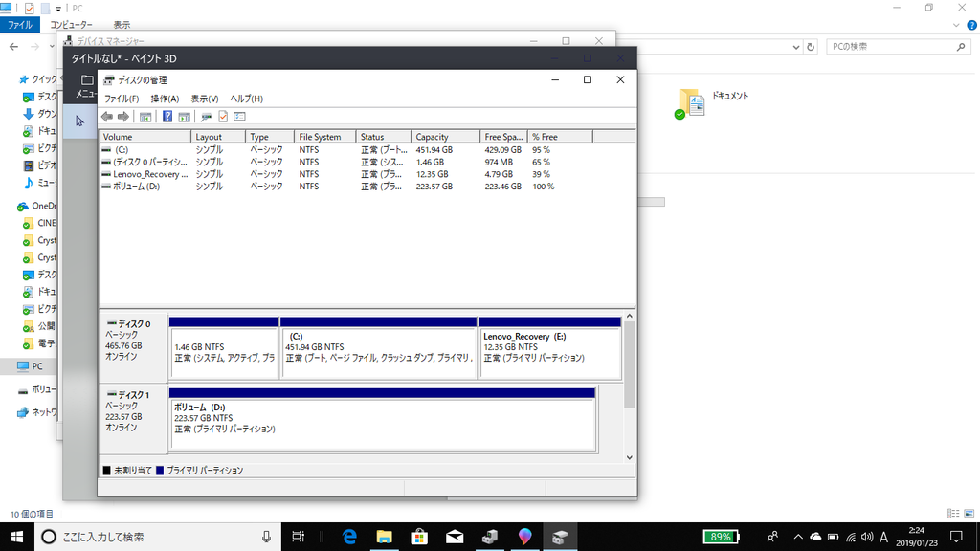The height and width of the screenshot is (551, 980).
Task: Sort by the % Free column header
Action: coord(560,137)
